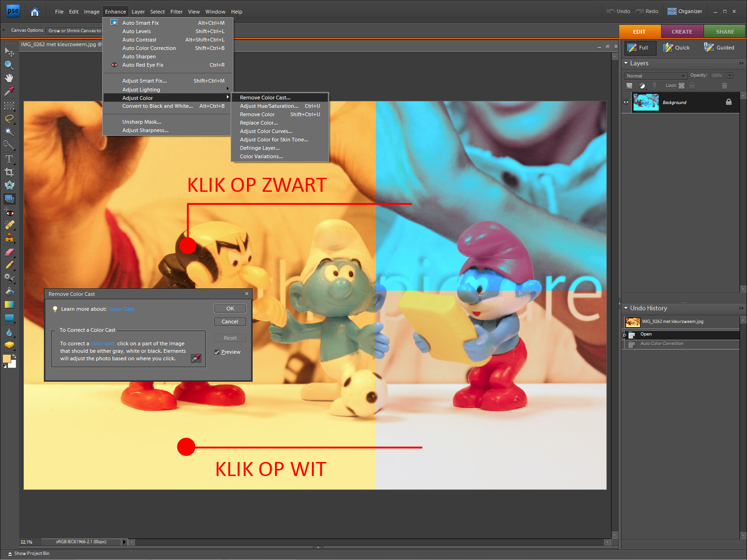
Task: Select the Spot Healing Brush bandage tool
Action: click(x=9, y=225)
